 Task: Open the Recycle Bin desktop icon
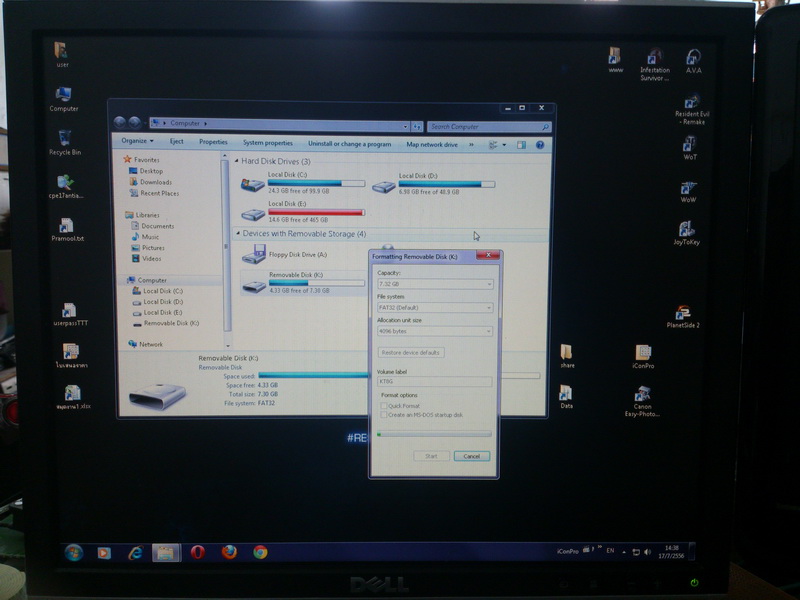click(x=65, y=142)
